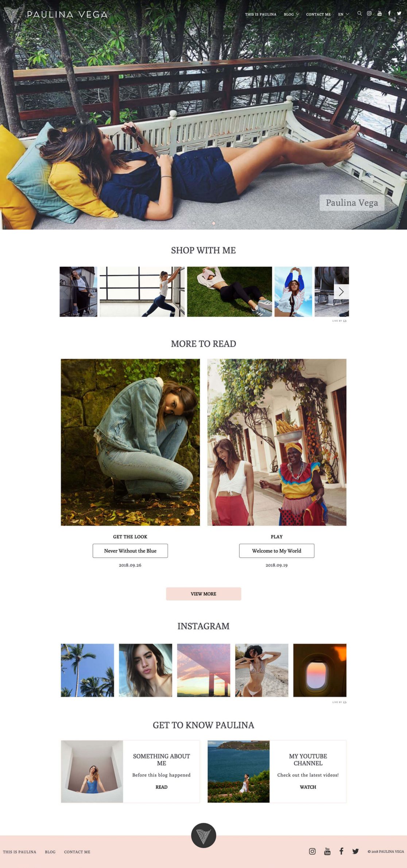407x868 pixels.
Task: Open Twitter icon in top navigation
Action: coord(399,13)
